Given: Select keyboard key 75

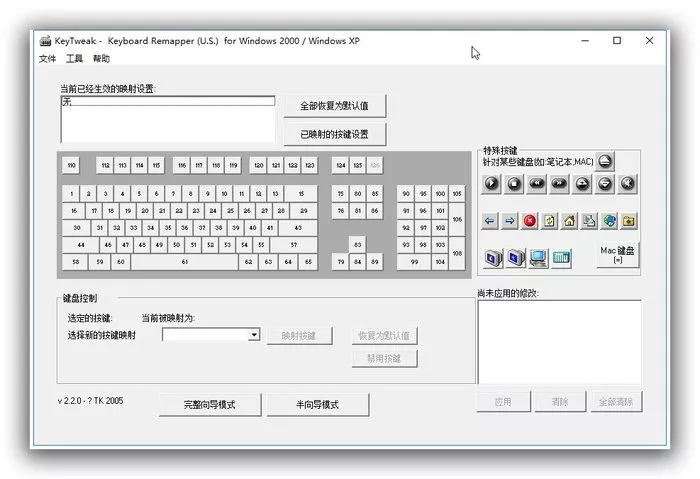Looking at the screenshot, I should (x=341, y=194).
